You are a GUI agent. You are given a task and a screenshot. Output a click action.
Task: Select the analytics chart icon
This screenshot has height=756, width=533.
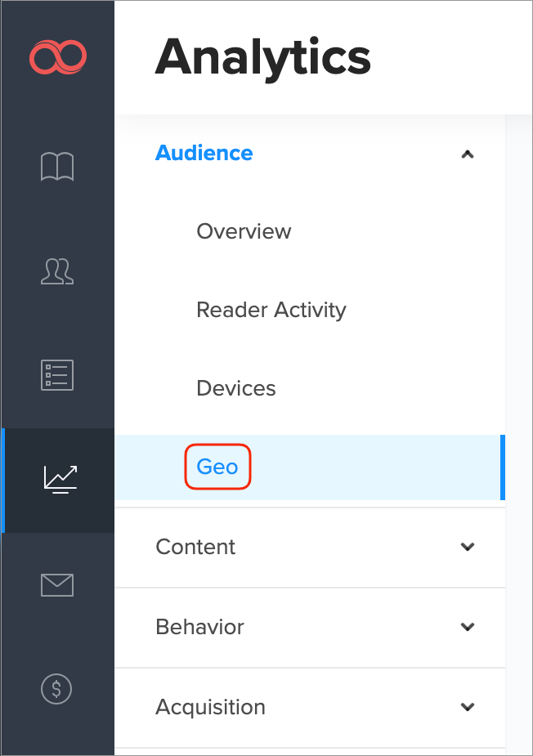(60, 479)
